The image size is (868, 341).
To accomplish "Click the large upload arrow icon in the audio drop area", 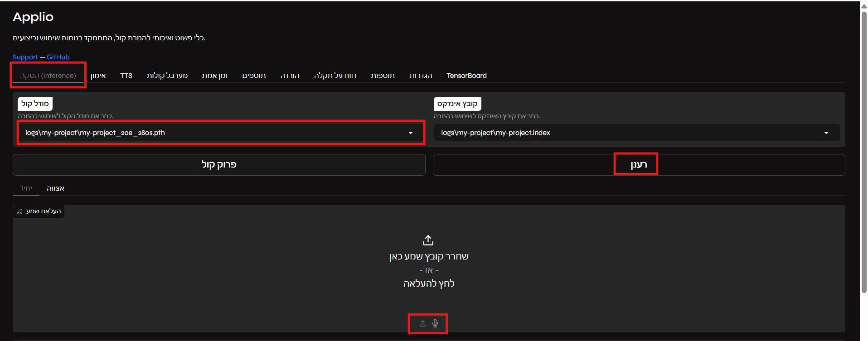I will pyautogui.click(x=428, y=240).
